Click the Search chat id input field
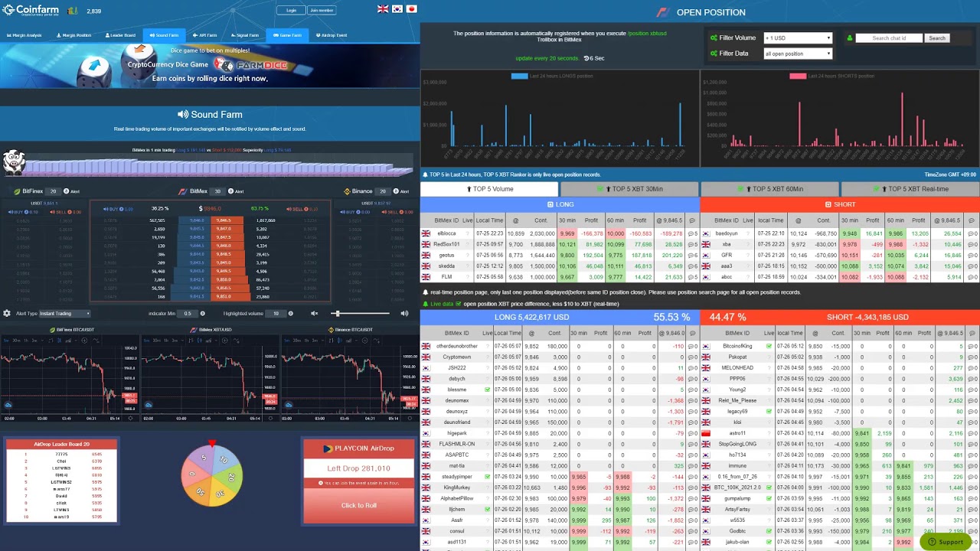This screenshot has width=980, height=551. [x=889, y=37]
